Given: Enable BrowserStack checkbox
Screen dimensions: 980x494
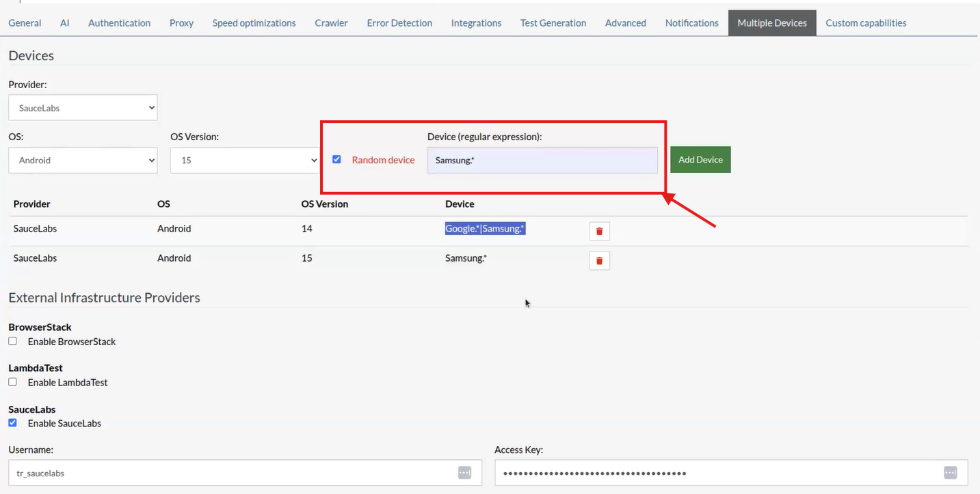Looking at the screenshot, I should pyautogui.click(x=12, y=341).
